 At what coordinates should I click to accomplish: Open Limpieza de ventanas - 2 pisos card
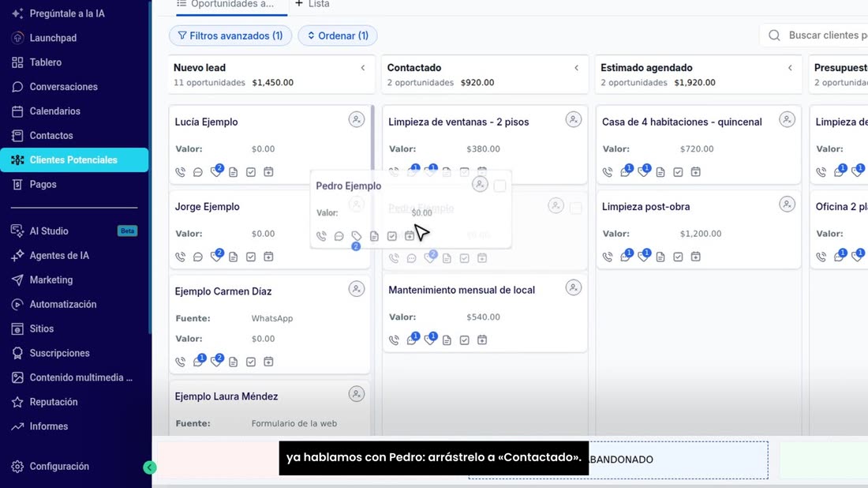point(458,122)
